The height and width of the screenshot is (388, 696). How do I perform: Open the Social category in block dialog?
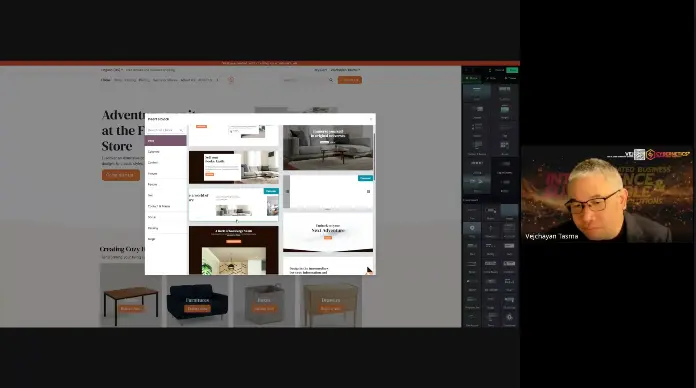(x=166, y=217)
